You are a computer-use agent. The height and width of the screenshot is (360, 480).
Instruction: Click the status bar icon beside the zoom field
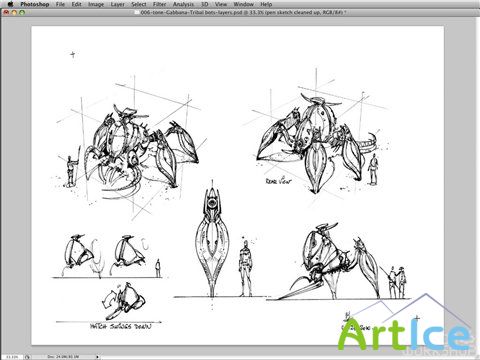28,357
